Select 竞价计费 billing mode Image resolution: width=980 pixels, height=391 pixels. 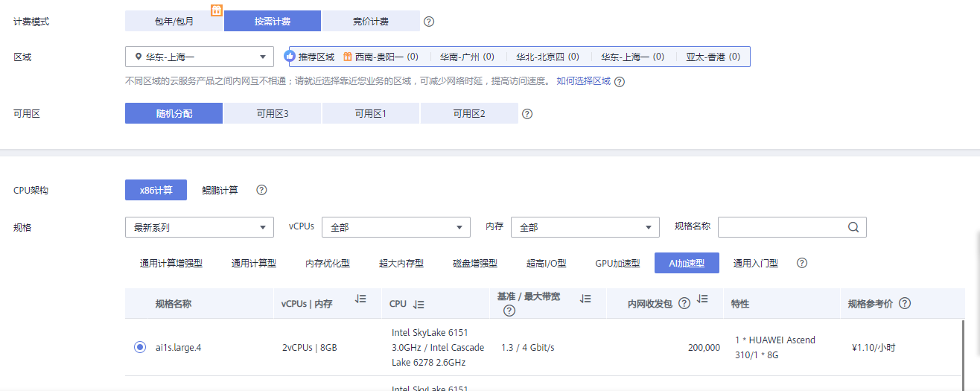click(371, 22)
